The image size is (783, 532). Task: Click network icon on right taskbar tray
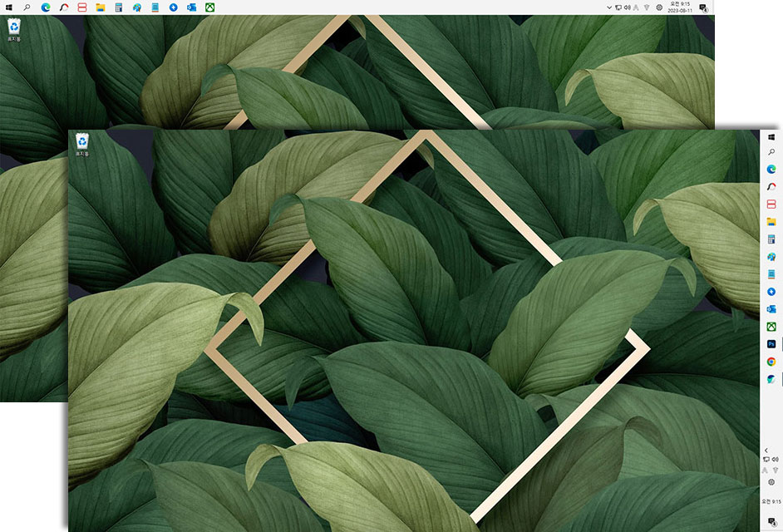click(x=766, y=460)
